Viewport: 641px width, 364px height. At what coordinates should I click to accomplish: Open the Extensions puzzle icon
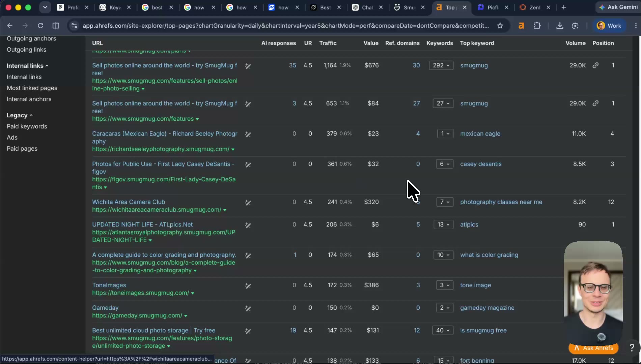(537, 26)
